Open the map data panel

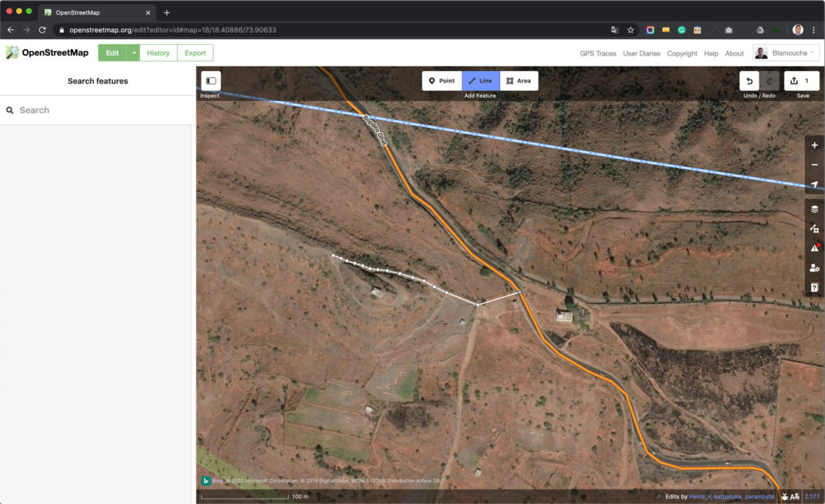point(814,228)
